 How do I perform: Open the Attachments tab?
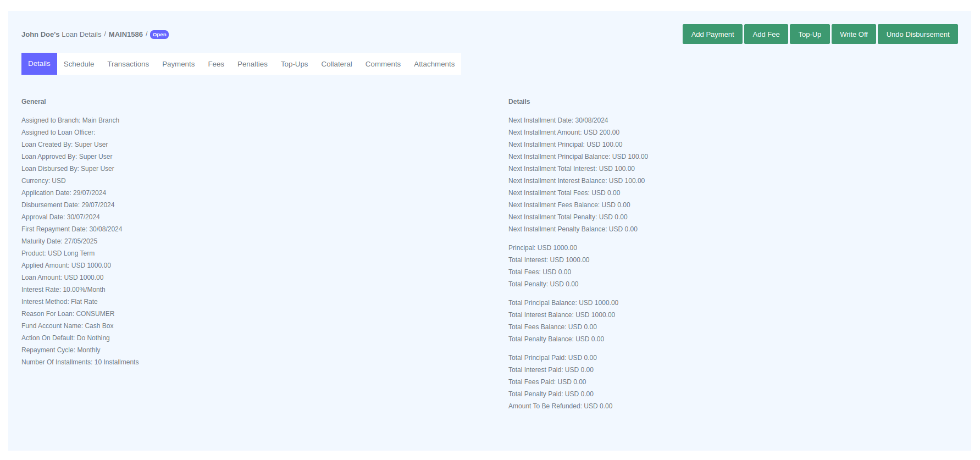pos(434,64)
